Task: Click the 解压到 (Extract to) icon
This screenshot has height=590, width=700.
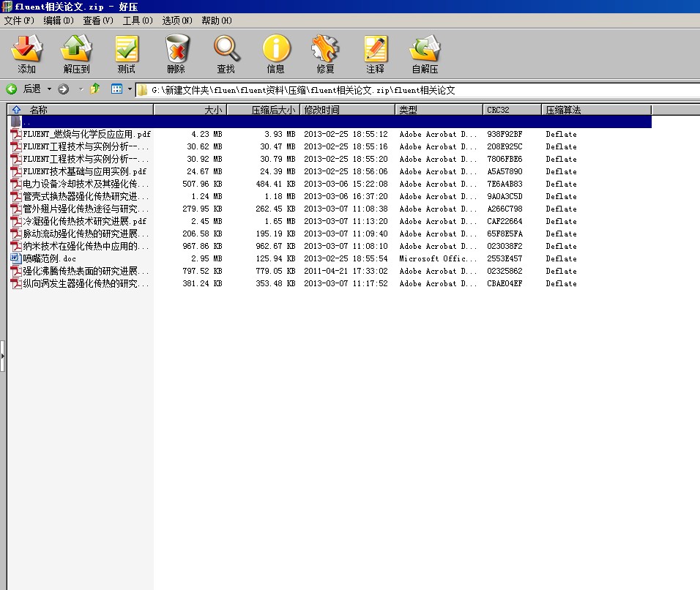Action: [x=76, y=53]
